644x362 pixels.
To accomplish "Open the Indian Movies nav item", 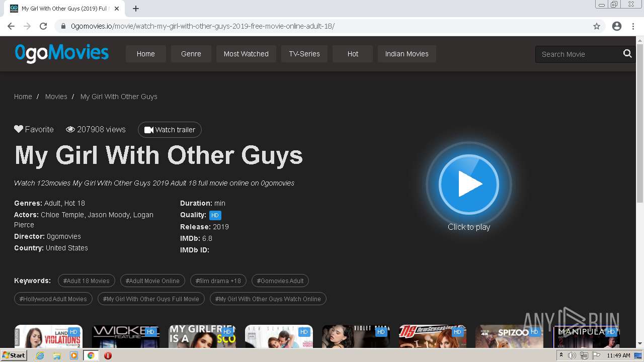I will pyautogui.click(x=407, y=54).
